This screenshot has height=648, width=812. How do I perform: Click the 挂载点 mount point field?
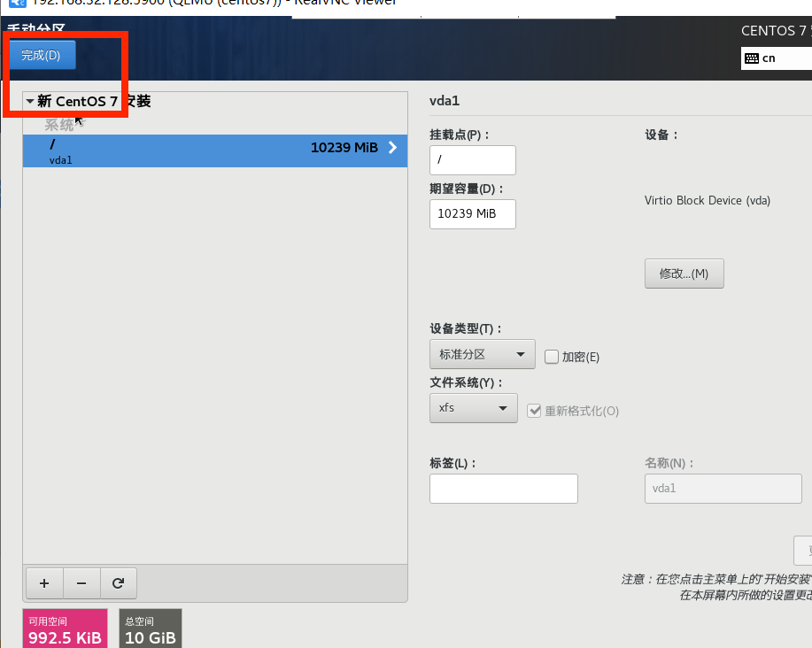coord(472,160)
